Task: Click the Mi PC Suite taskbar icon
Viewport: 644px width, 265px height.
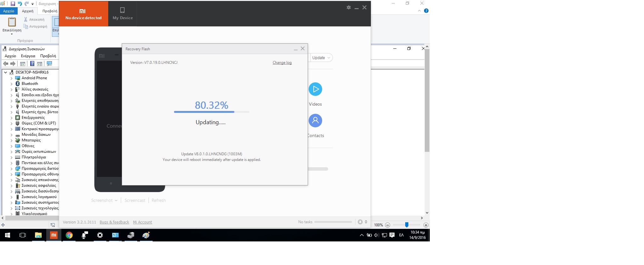Action: tap(54, 235)
